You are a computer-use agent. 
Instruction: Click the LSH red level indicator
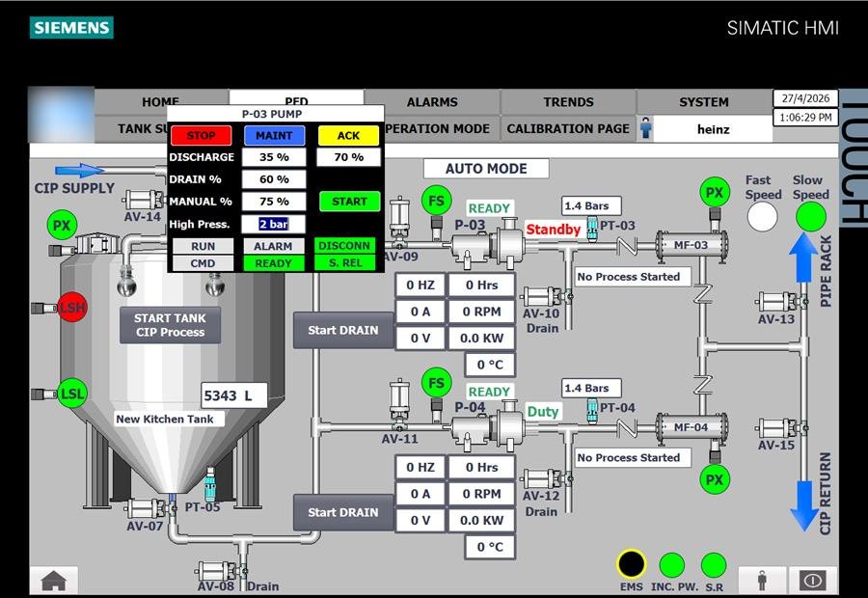pos(72,308)
